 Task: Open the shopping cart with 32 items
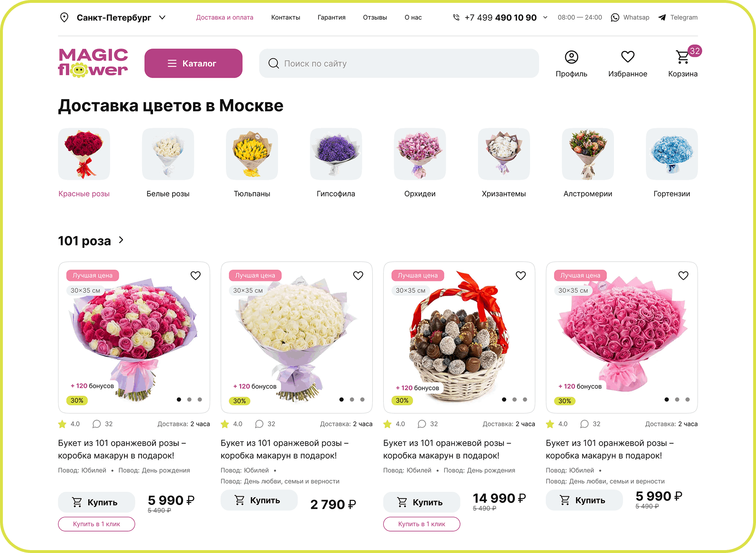[x=683, y=57]
